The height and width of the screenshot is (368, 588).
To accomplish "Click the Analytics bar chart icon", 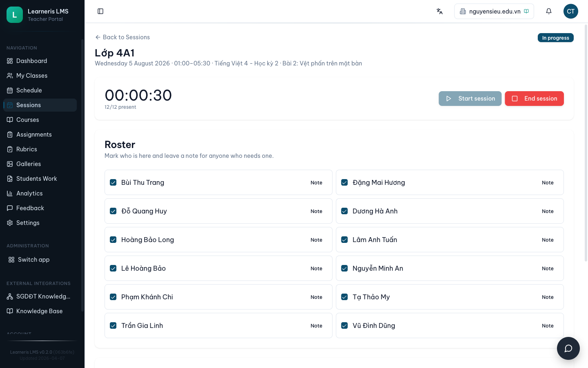I will click(10, 193).
